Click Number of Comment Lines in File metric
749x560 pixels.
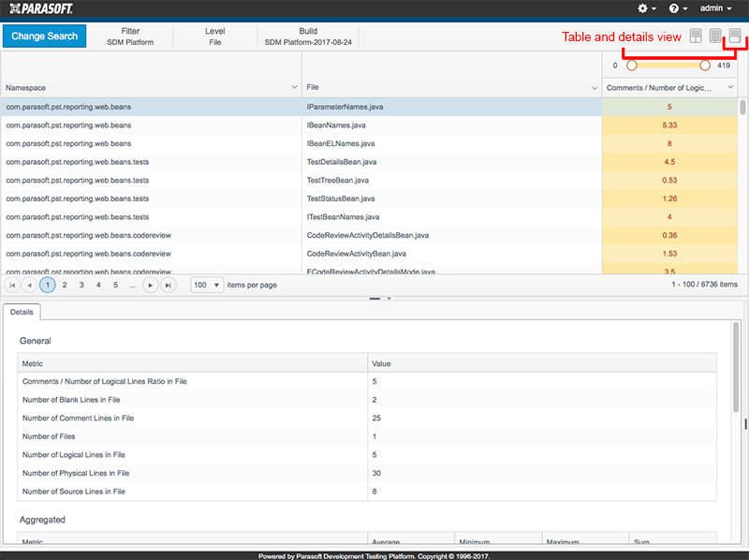(x=78, y=418)
